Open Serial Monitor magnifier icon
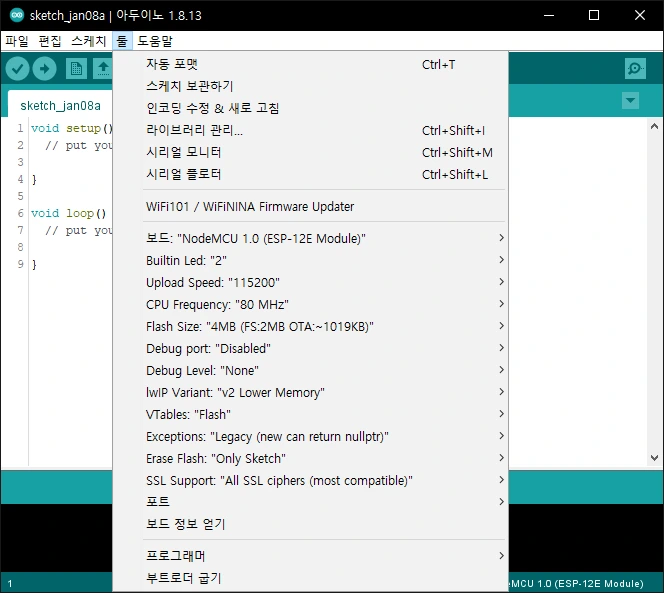The image size is (664, 593). 635,69
